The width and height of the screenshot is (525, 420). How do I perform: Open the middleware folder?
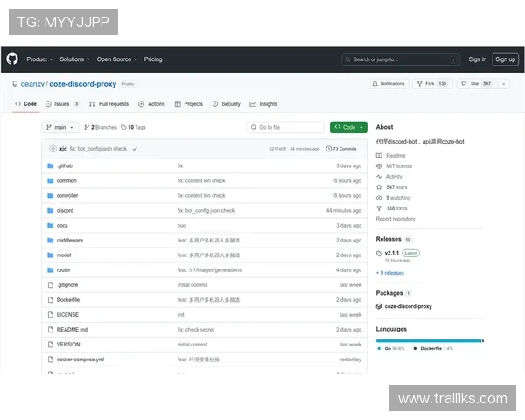(x=70, y=241)
